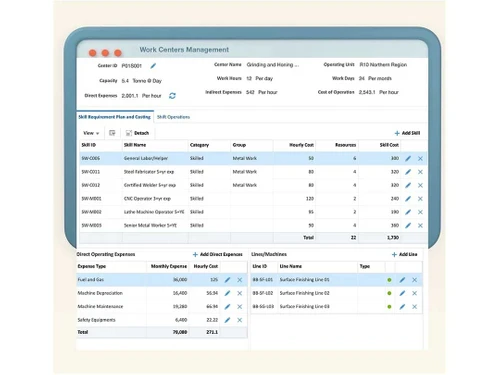The height and width of the screenshot is (375, 500).
Task: Switch to Skill Requirement Plan and Costing tab
Action: click(114, 117)
